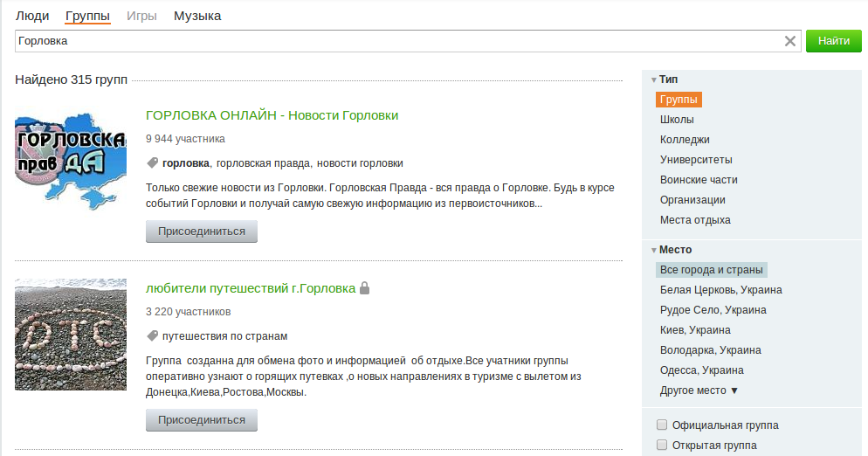Filter by Организации type
This screenshot has height=456, width=868.
692,199
